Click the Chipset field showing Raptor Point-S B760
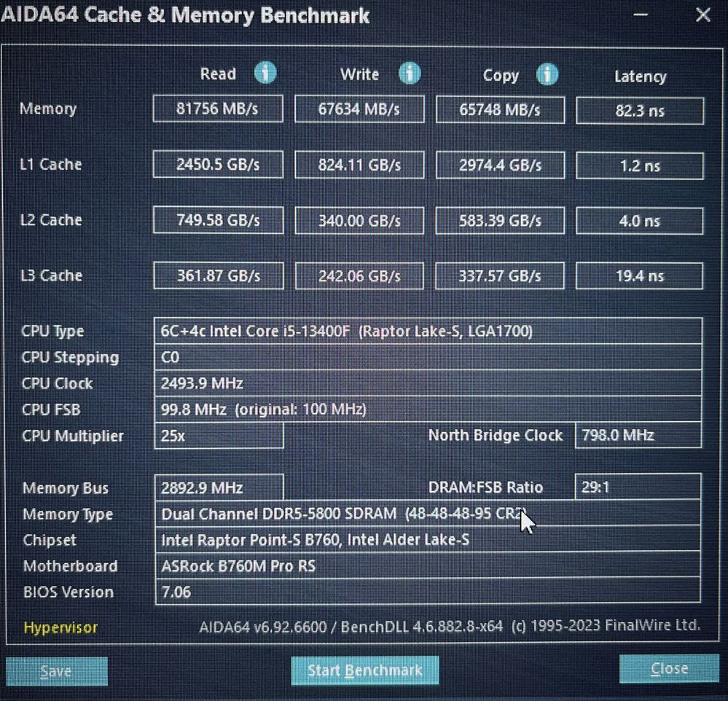728x701 pixels. 428,539
